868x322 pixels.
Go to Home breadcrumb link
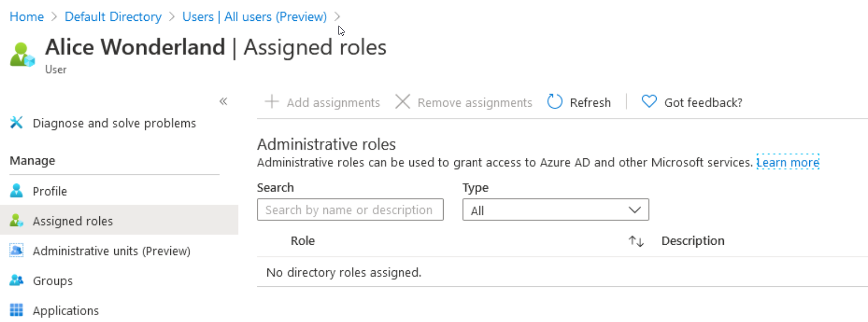27,17
